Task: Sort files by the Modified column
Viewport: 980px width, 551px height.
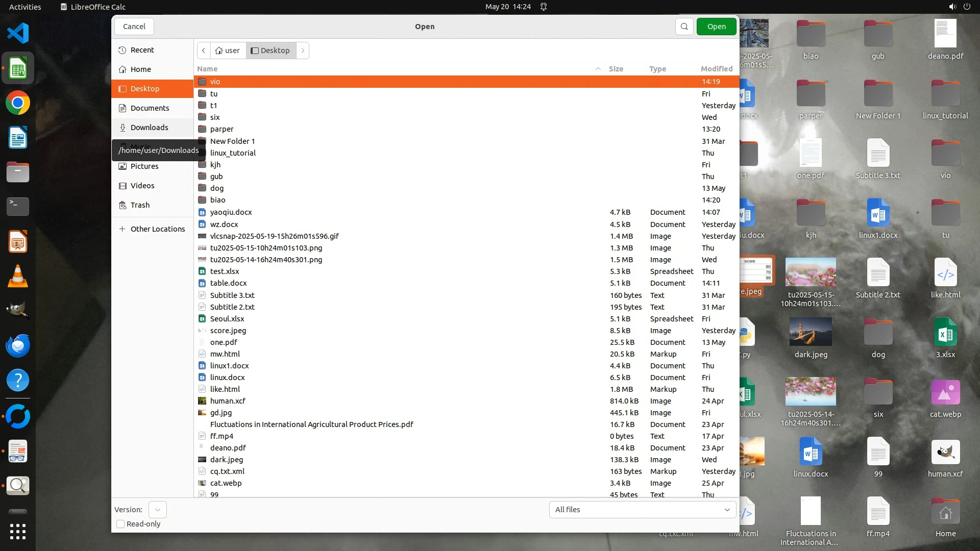Action: click(x=716, y=69)
